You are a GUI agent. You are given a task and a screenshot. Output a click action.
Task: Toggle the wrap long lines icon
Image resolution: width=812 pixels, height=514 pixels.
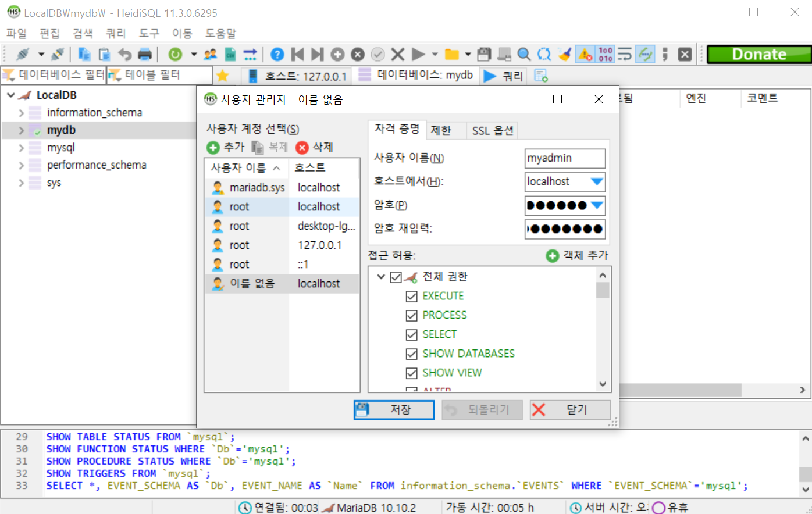[625, 55]
